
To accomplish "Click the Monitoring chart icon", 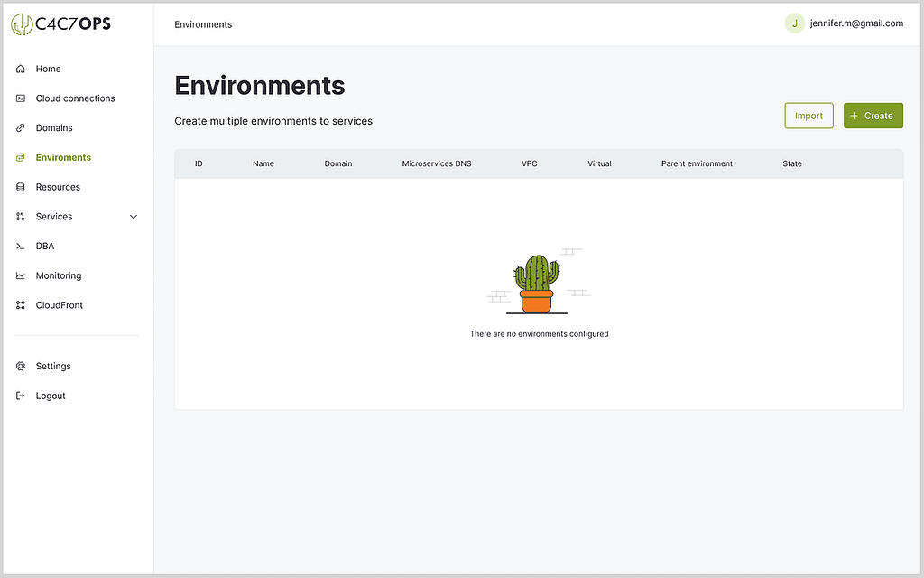I will [x=21, y=275].
